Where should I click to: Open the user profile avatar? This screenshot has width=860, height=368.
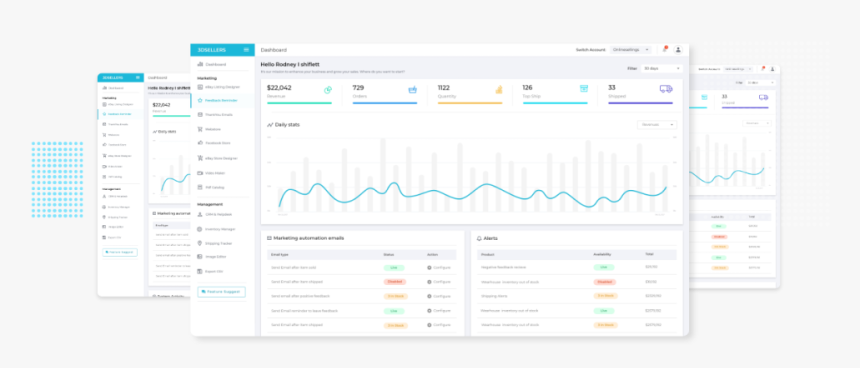click(x=678, y=49)
